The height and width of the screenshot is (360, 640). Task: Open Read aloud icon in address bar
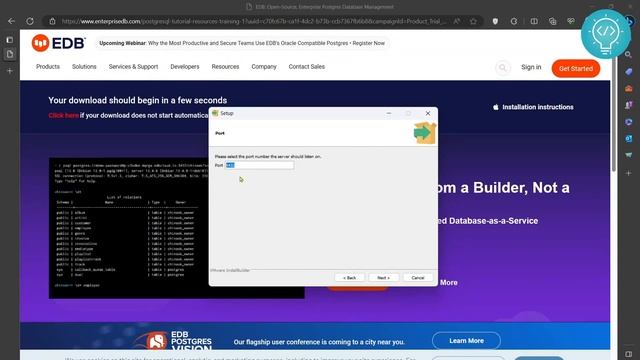457,21
